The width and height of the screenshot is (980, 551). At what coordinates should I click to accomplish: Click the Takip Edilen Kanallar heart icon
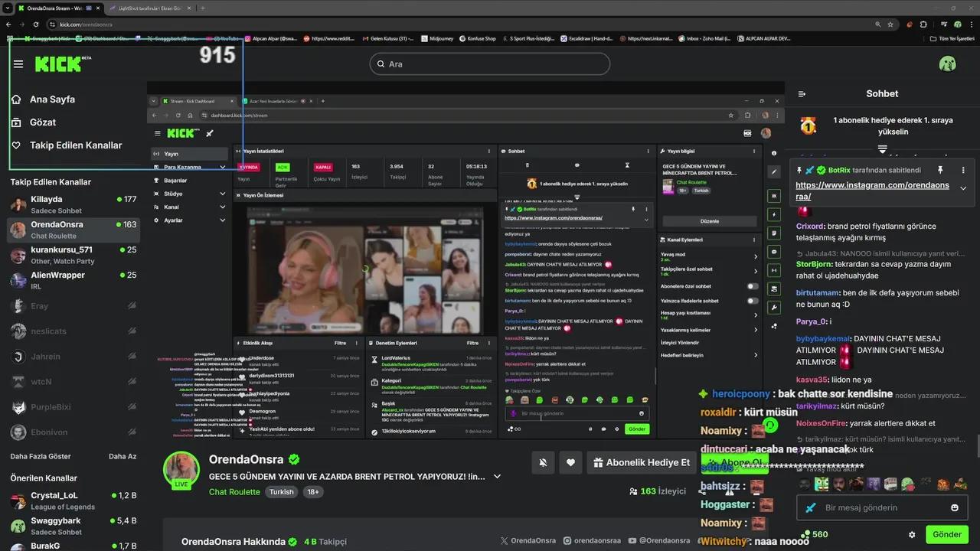(x=16, y=145)
